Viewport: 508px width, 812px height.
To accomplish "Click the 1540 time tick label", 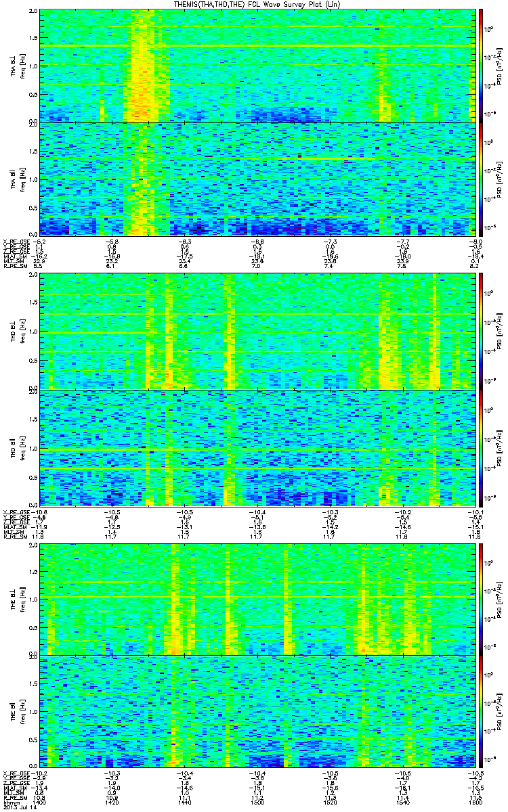I will click(402, 803).
